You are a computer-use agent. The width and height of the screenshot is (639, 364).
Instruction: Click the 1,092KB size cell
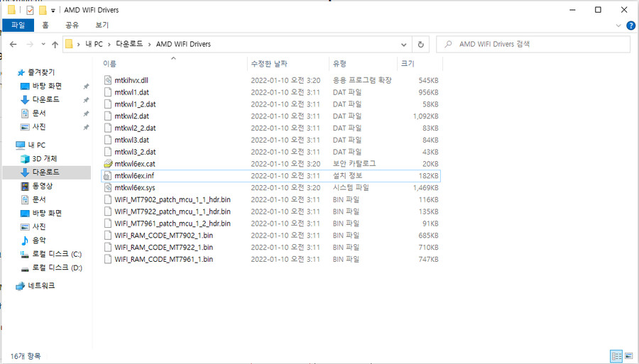425,116
